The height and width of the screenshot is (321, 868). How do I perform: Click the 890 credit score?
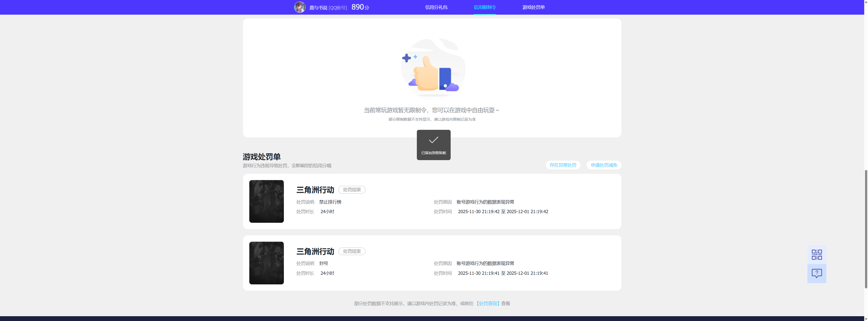tap(358, 7)
